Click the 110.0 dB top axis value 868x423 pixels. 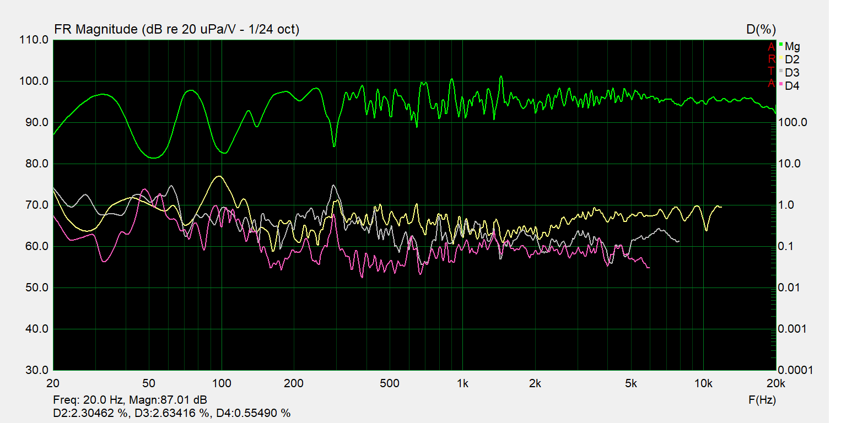34,40
